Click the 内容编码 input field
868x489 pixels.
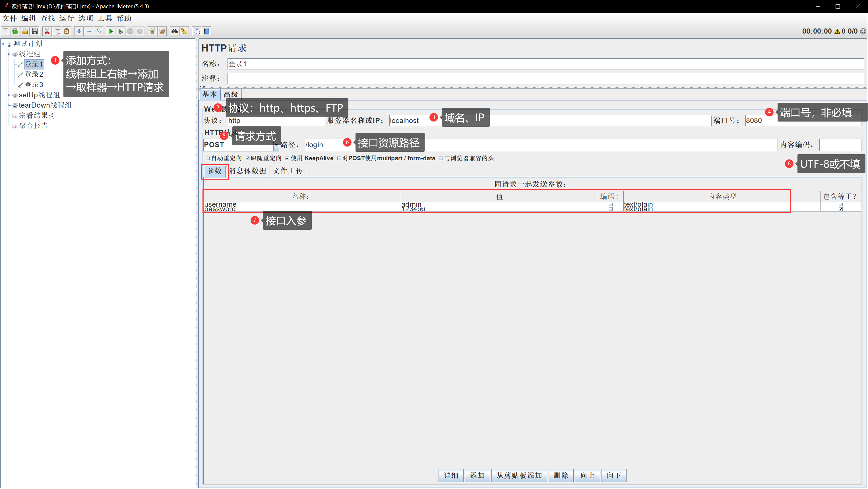coord(840,145)
